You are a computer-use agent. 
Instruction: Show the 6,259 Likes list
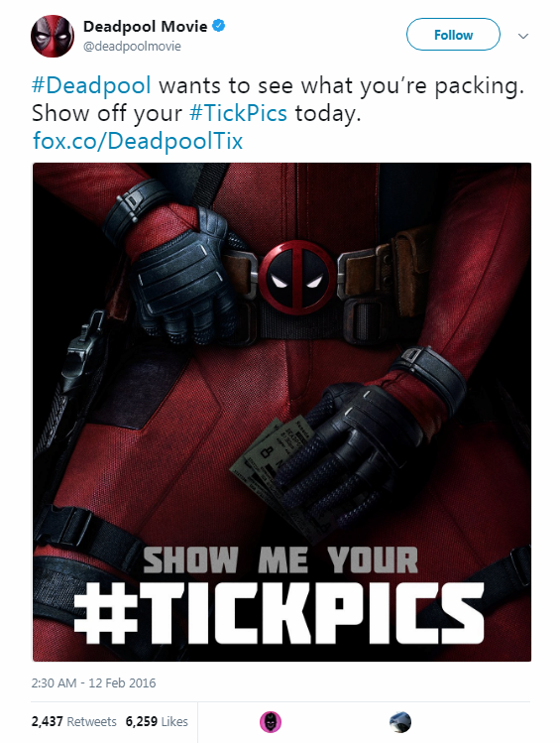coord(157,722)
